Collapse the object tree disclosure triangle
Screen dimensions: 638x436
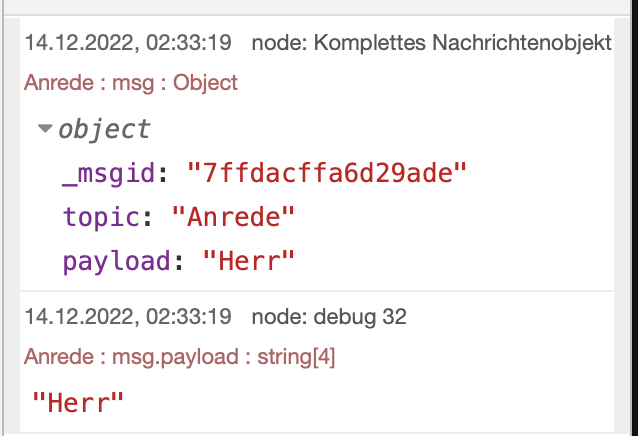45,130
